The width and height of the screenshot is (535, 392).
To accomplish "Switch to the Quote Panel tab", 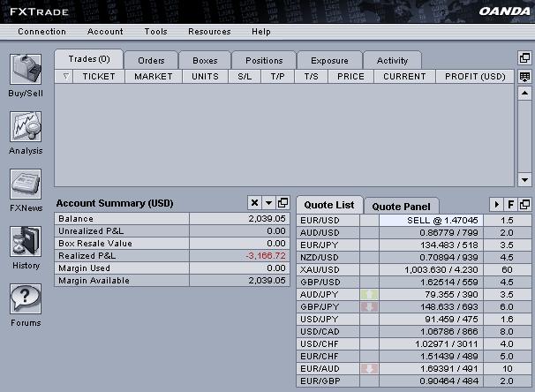I will coord(401,207).
